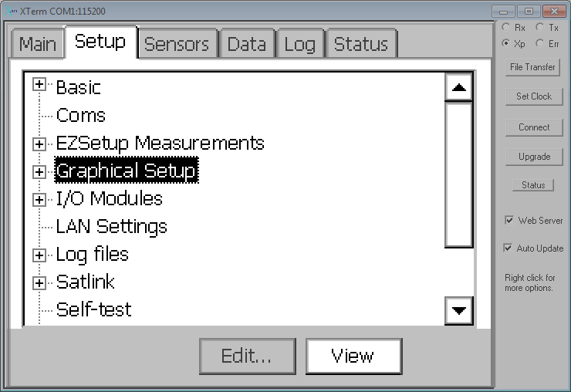Click the File Transfer button
The width and height of the screenshot is (571, 392).
pos(532,67)
